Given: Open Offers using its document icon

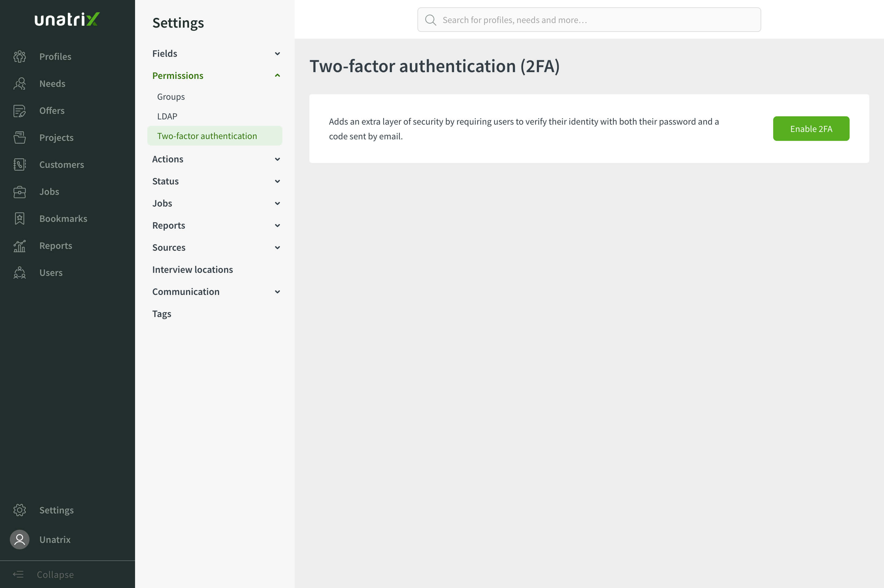Looking at the screenshot, I should [20, 110].
